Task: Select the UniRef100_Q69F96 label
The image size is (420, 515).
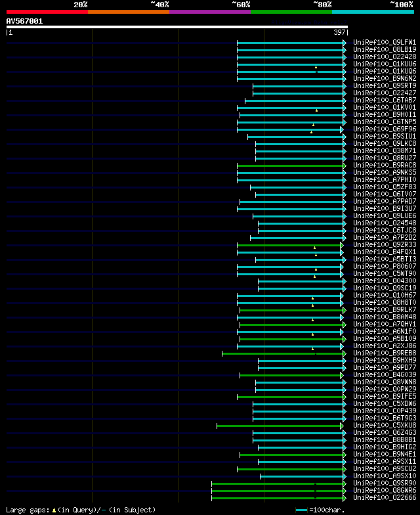Action: pos(385,129)
